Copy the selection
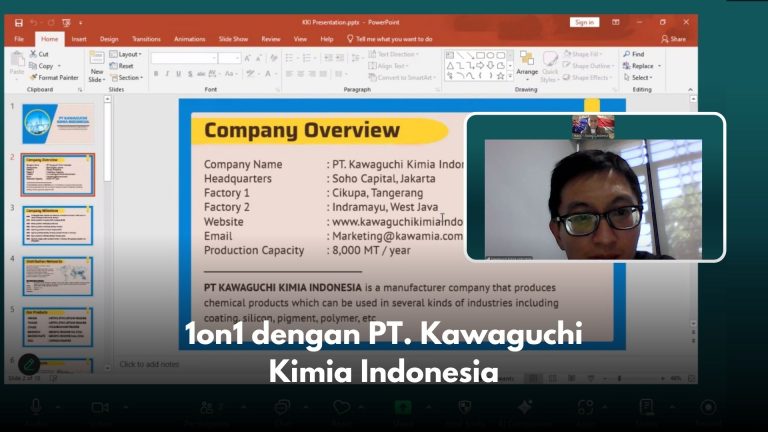This screenshot has width=768, height=432. [42, 66]
